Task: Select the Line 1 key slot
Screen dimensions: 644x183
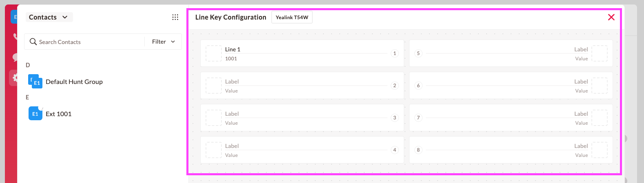Action: point(302,53)
